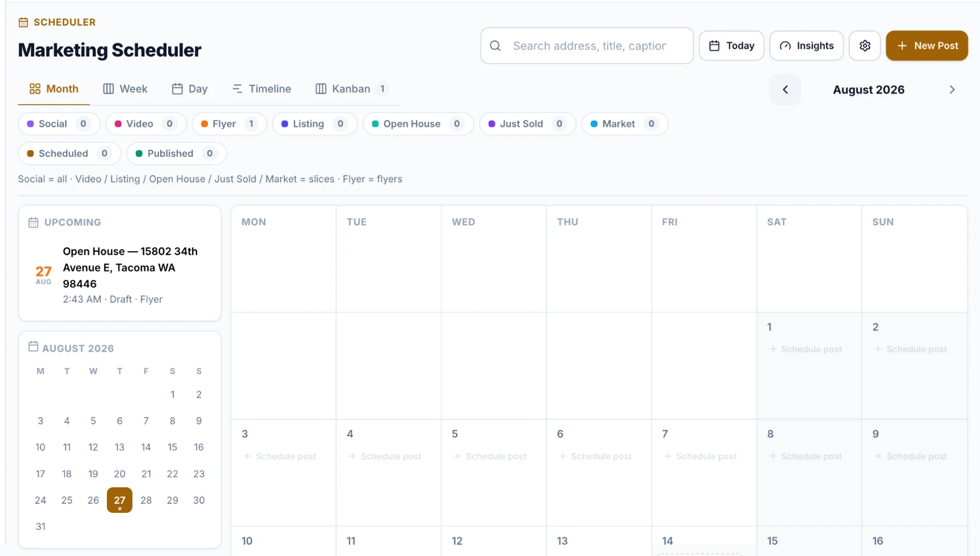Screen dimensions: 980x556
Task: Switch to the Day view tab
Action: (x=190, y=89)
